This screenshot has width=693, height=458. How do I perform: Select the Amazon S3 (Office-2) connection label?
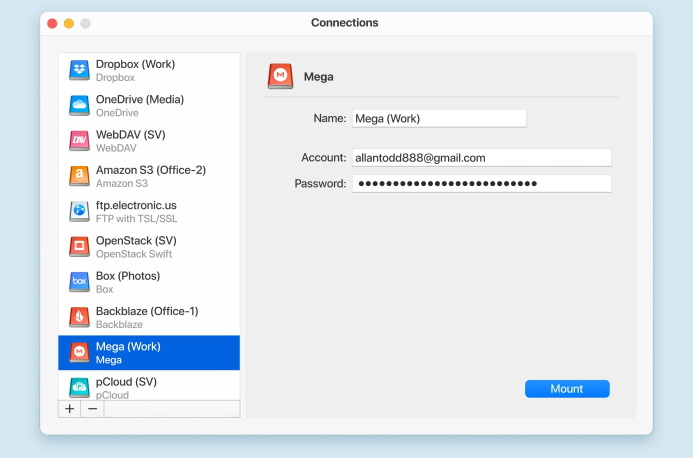pos(151,170)
